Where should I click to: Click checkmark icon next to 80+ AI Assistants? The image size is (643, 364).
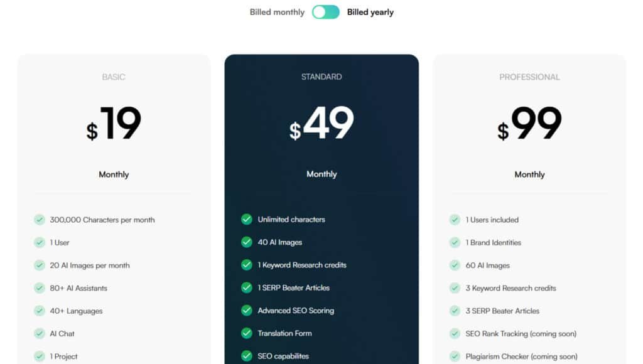(40, 288)
